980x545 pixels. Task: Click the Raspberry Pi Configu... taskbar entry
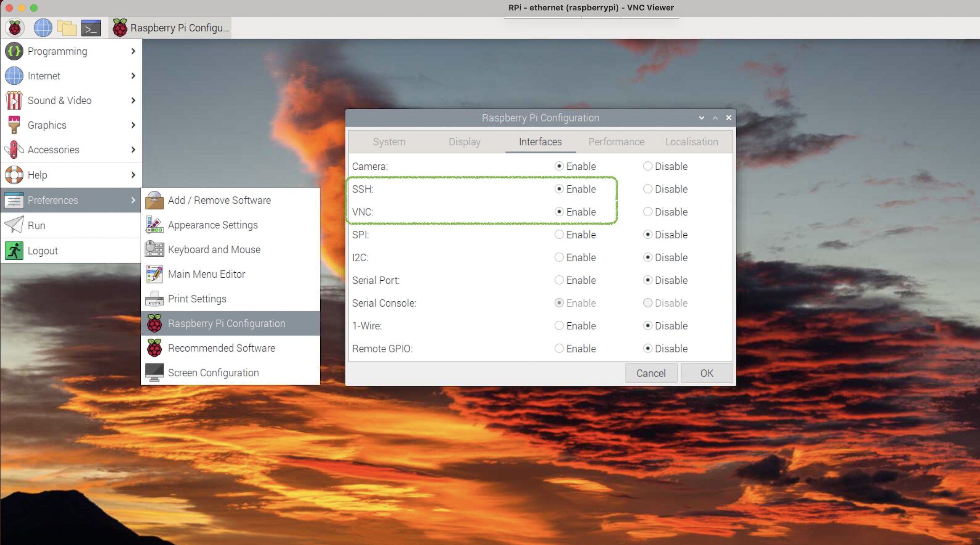click(x=171, y=28)
